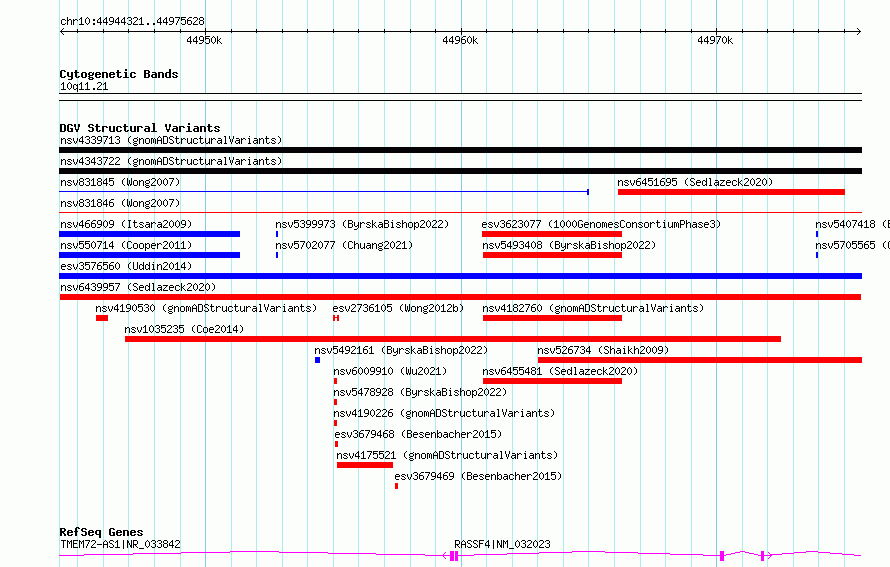The height and width of the screenshot is (567, 890).
Task: Open the nsv5478928 (ByrskaBishop2022) label
Action: tap(420, 392)
